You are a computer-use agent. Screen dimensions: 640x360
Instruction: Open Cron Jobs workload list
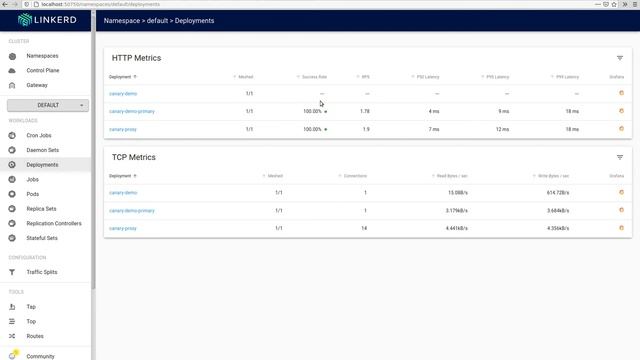click(39, 136)
